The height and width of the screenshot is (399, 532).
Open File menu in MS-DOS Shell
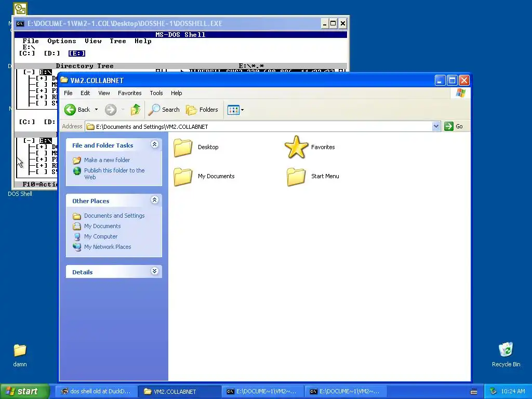pyautogui.click(x=31, y=41)
